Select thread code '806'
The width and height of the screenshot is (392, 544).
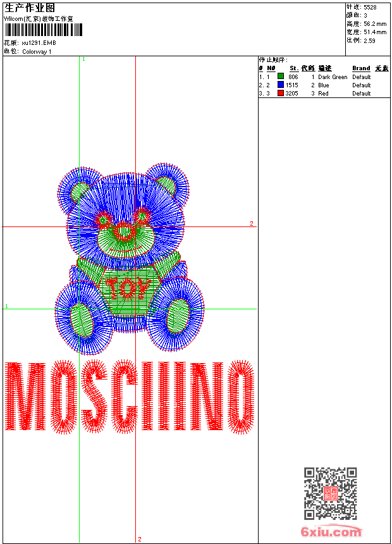[293, 77]
